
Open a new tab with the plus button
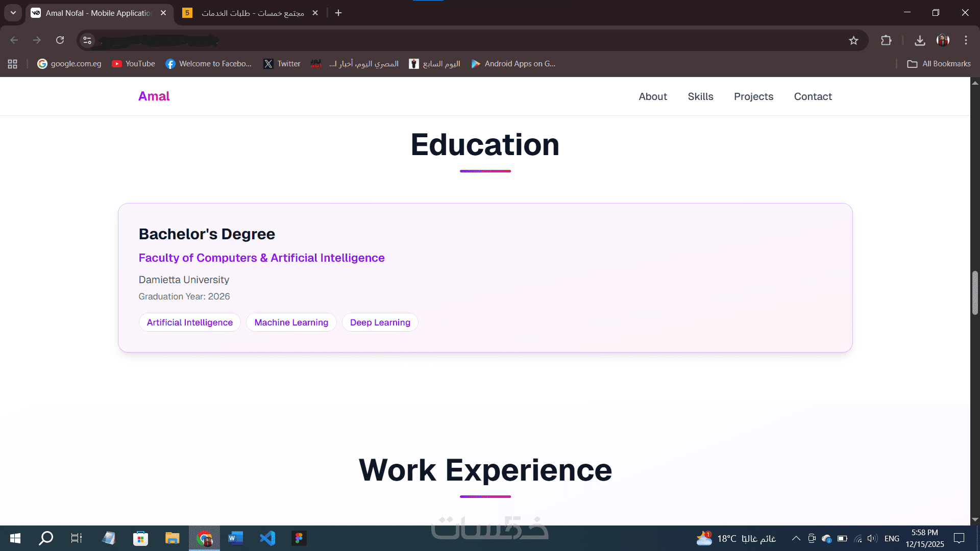(x=338, y=13)
